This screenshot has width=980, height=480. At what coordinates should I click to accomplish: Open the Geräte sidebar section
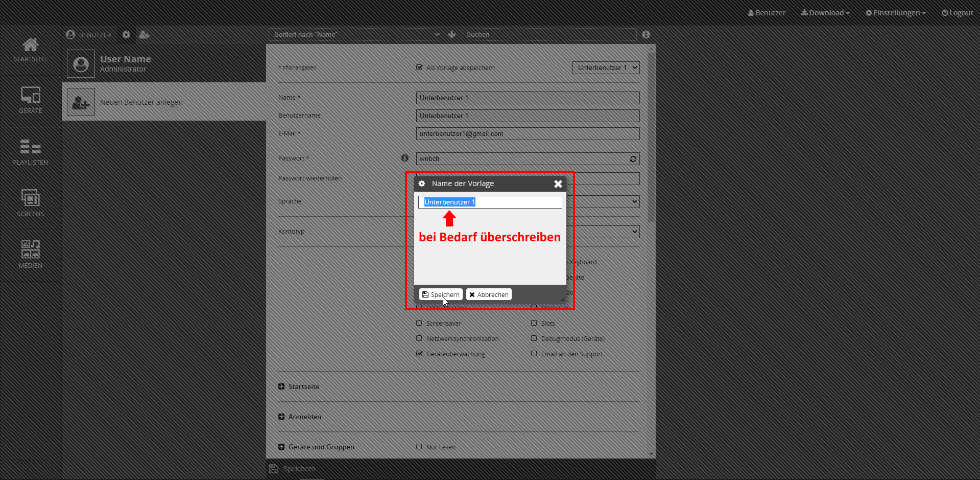pos(31,100)
